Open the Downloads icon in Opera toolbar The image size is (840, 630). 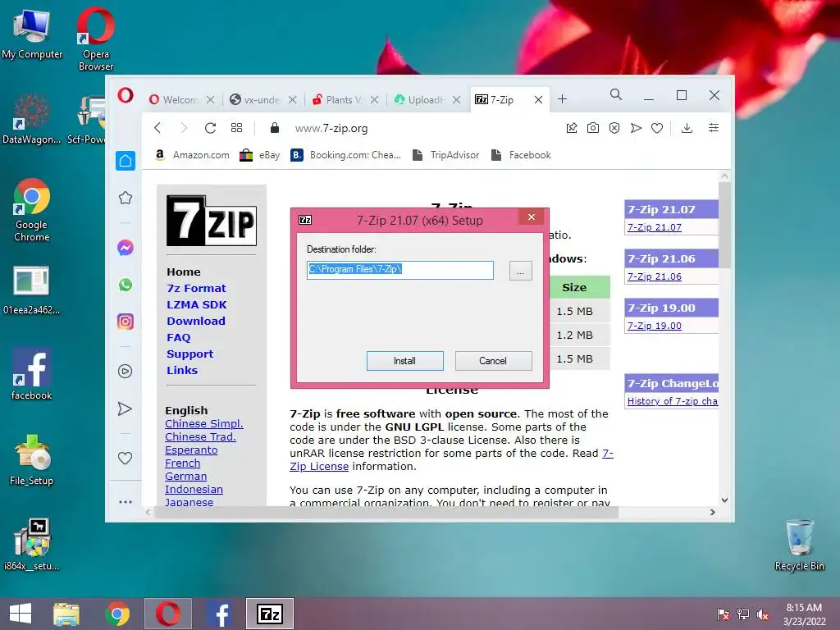pyautogui.click(x=687, y=128)
